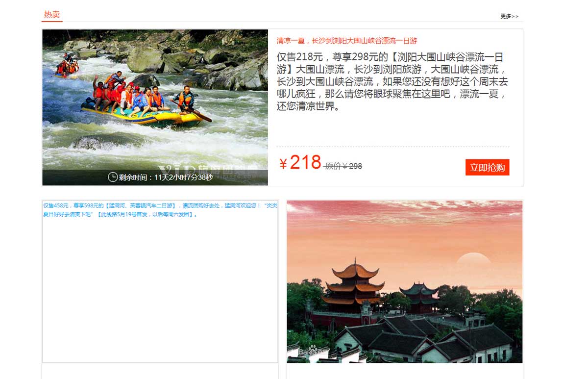Click the struck-through 原价¥298 text

pos(343,166)
